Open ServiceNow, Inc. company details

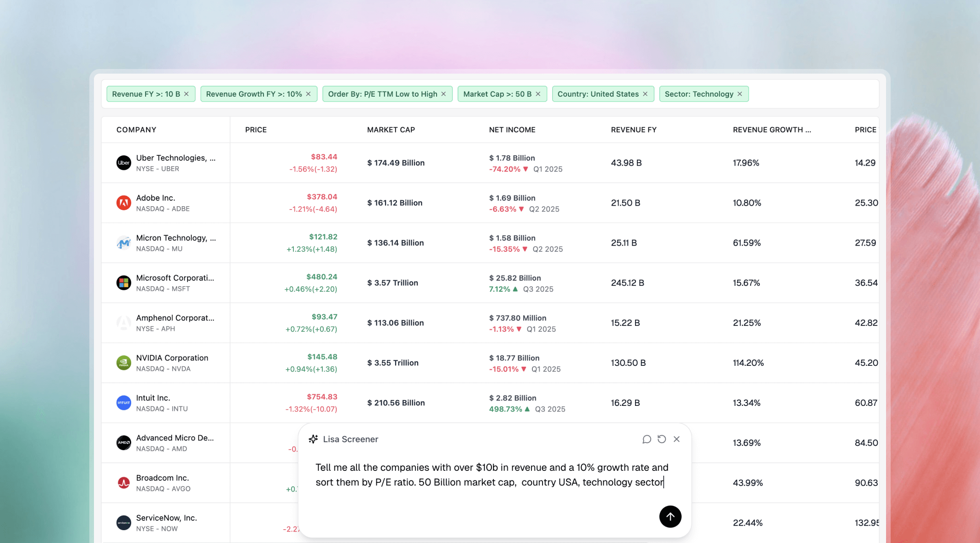tap(166, 518)
